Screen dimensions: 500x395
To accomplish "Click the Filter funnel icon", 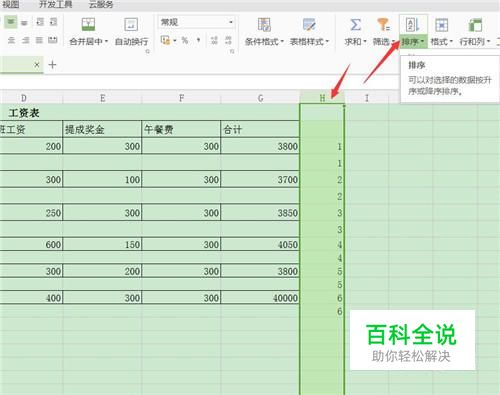I will 383,25.
